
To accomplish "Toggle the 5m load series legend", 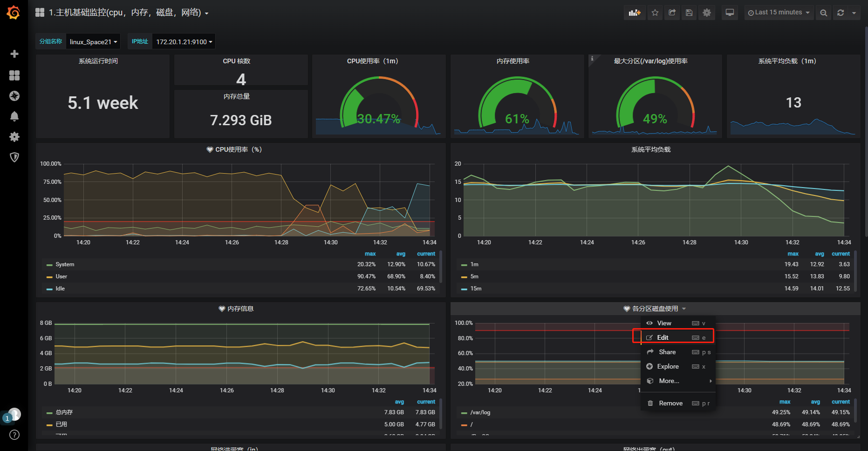I will [x=474, y=276].
